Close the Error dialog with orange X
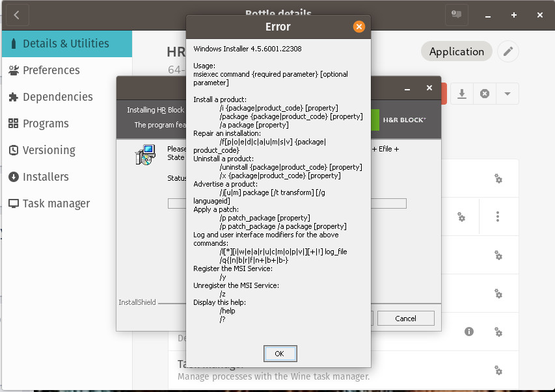The height and width of the screenshot is (392, 555). 359,27
